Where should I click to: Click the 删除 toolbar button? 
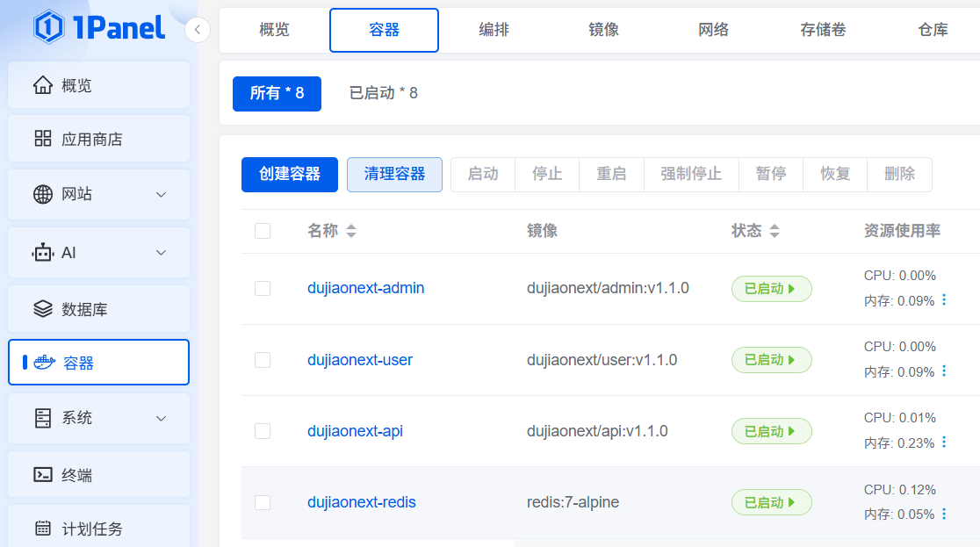pyautogui.click(x=899, y=175)
